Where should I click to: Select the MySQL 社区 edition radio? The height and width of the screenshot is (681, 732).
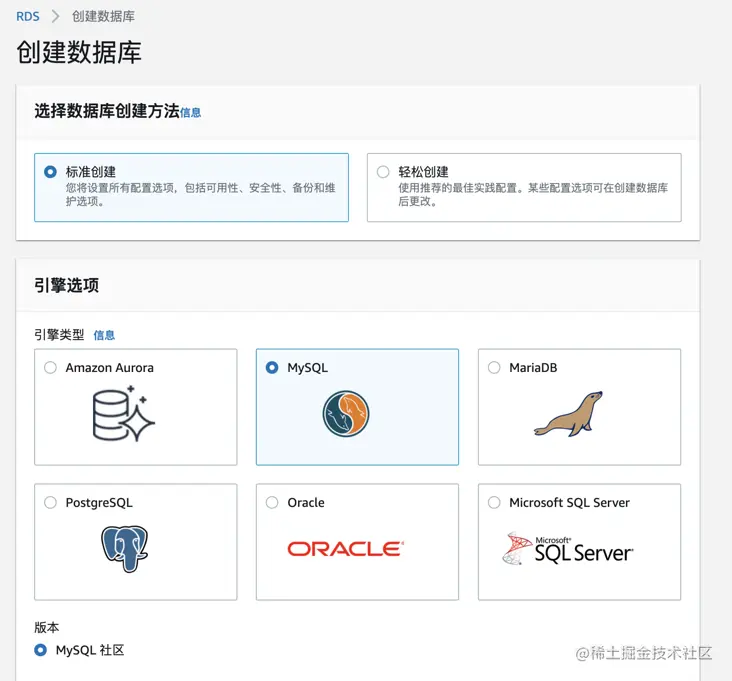(x=41, y=650)
